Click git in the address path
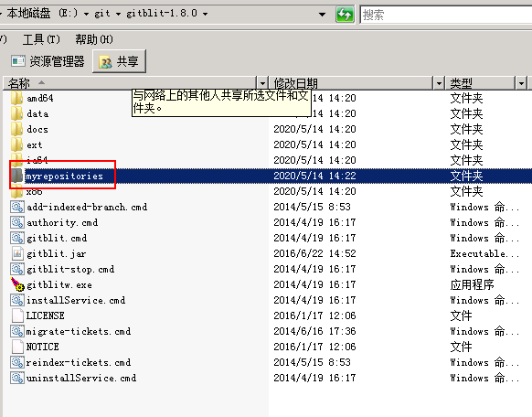This screenshot has height=417, width=532. (x=102, y=14)
